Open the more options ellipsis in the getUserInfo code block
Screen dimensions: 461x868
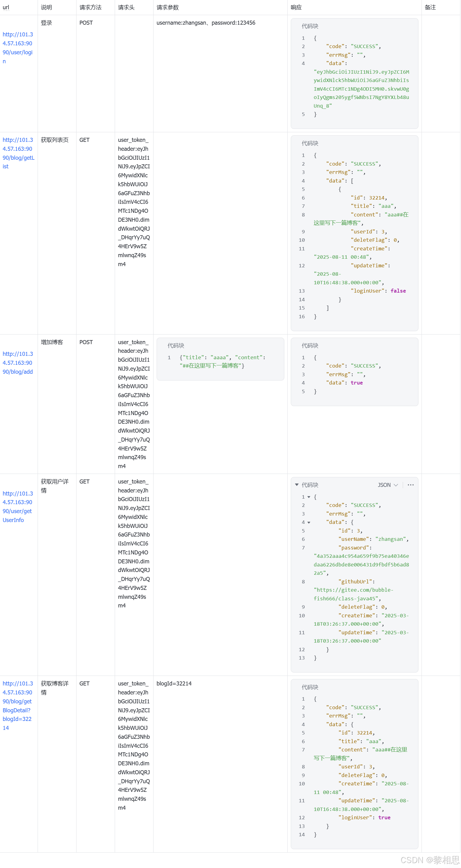(410, 484)
